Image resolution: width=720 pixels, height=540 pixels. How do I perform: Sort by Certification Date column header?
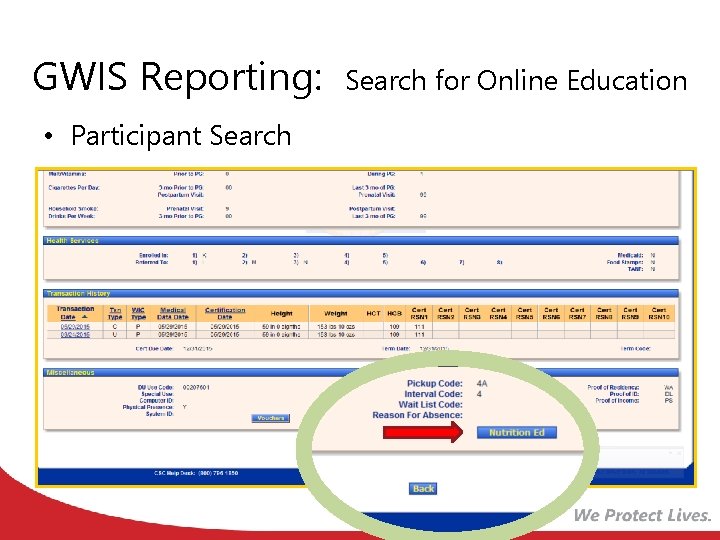pos(225,314)
